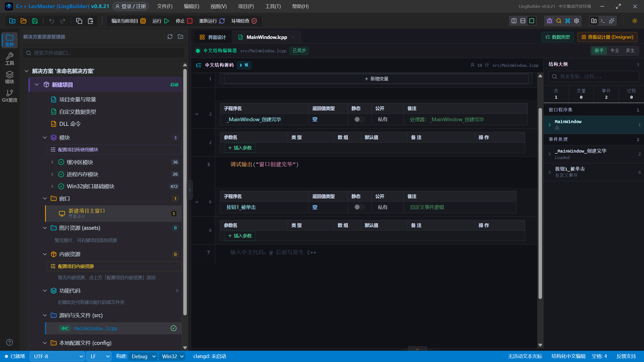Open the 项目(P) menu
This screenshot has height=362, width=644.
pyautogui.click(x=246, y=6)
